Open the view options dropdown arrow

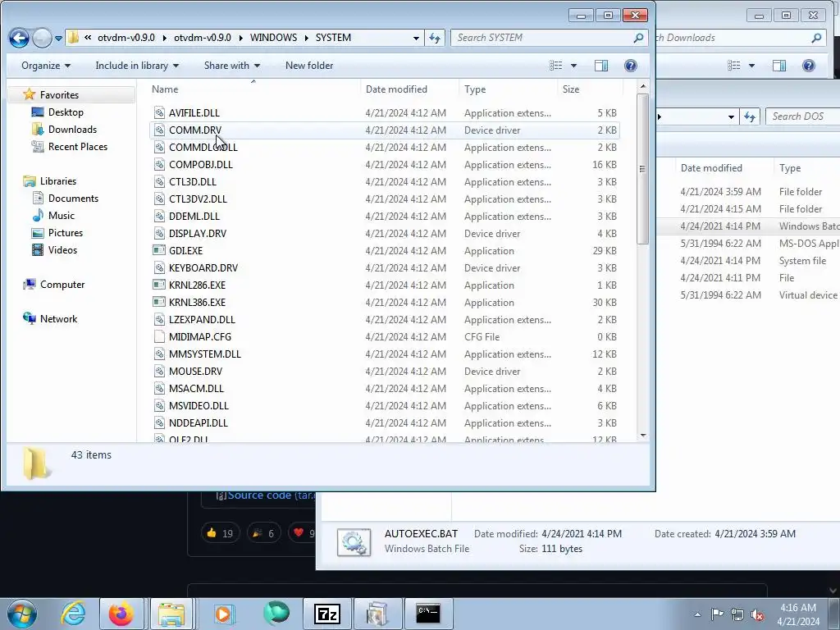[573, 66]
